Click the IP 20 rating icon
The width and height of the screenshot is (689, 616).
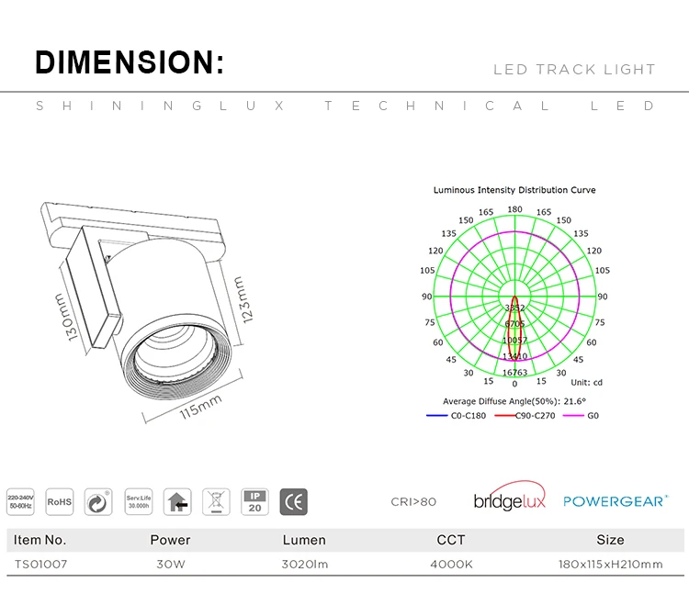[x=254, y=502]
